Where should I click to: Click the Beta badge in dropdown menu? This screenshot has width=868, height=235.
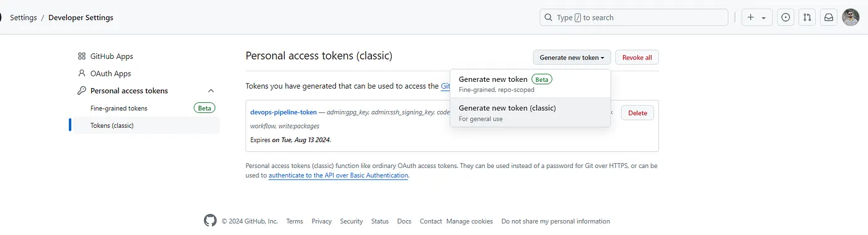542,79
